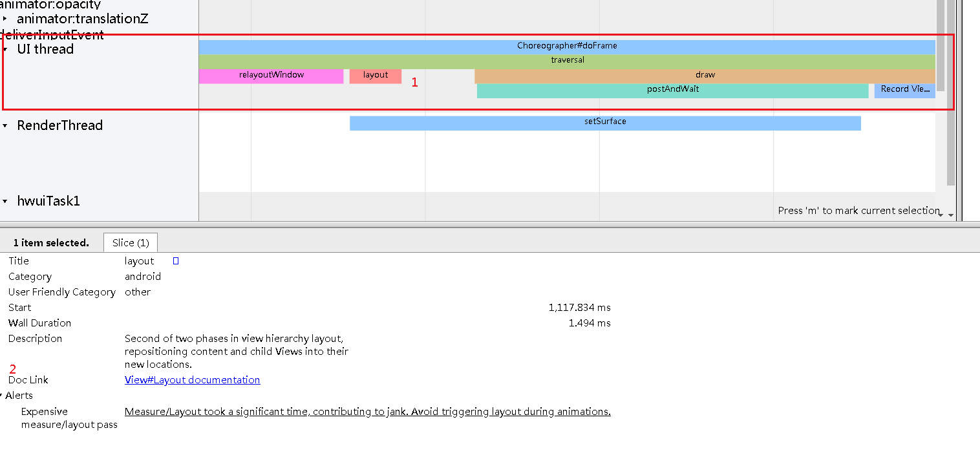Click the small blue box beside layout title
The width and height of the screenshot is (980, 468).
176,261
